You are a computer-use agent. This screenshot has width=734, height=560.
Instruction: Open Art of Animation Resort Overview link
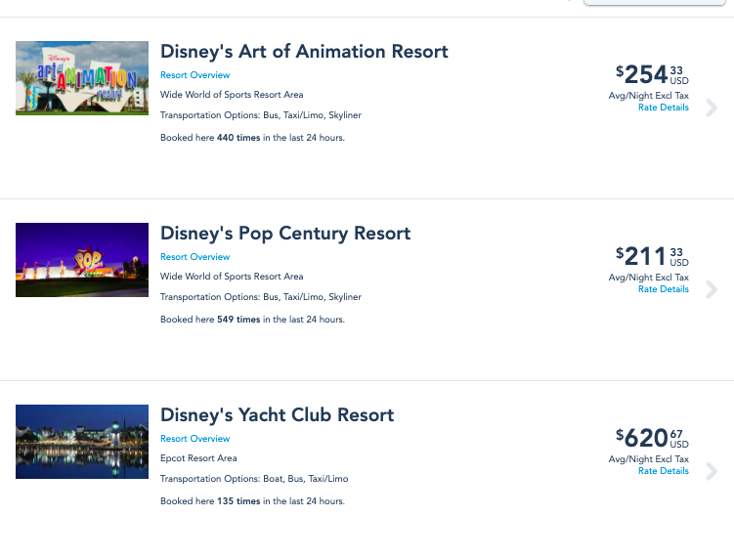195,75
